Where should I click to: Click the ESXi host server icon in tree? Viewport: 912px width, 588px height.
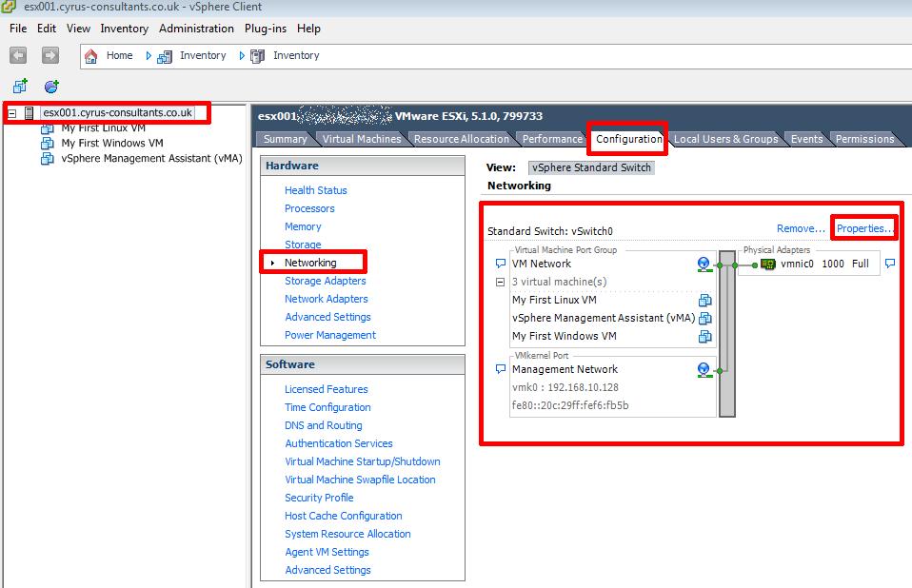(x=30, y=112)
